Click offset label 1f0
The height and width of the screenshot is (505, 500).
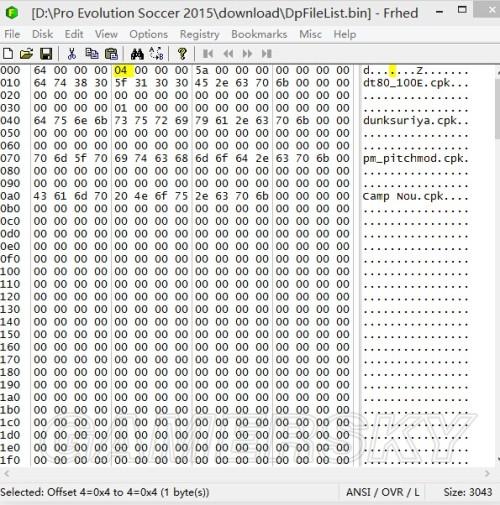pos(10,460)
